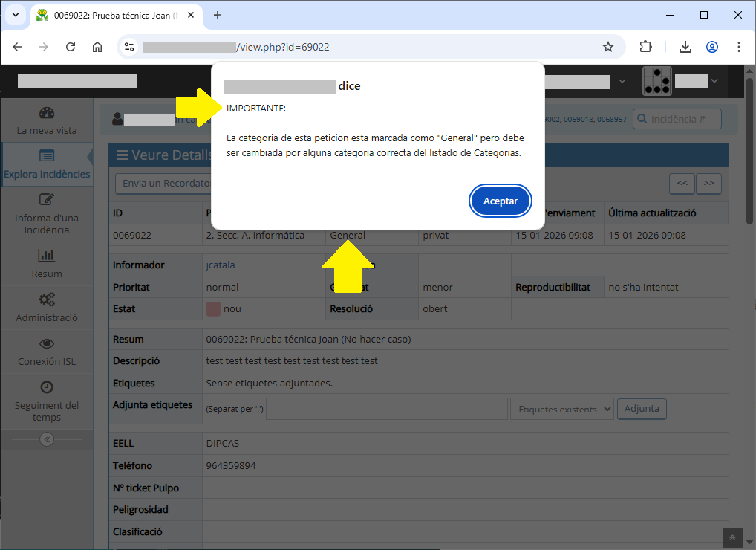Open Conexión ISL eye icon

(47, 344)
